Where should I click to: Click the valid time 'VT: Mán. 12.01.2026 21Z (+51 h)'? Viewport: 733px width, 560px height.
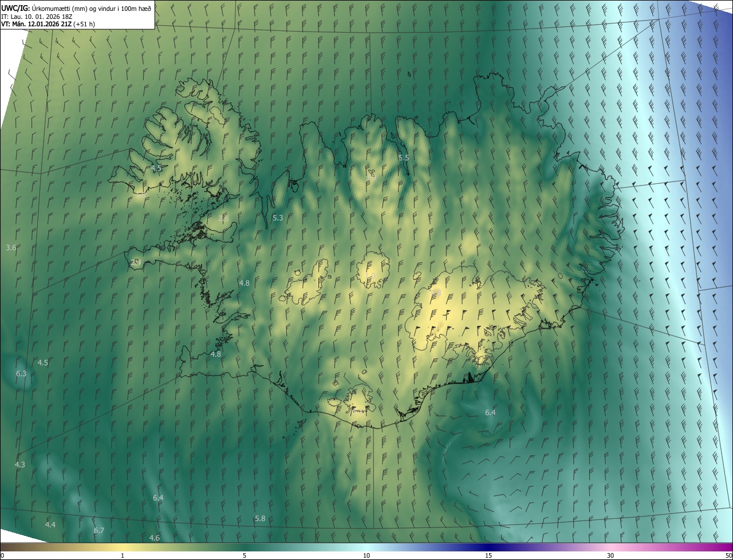(x=48, y=24)
